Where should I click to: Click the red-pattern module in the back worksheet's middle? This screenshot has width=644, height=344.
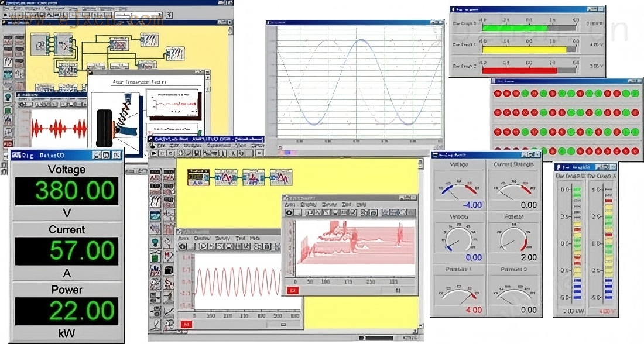pyautogui.click(x=119, y=43)
